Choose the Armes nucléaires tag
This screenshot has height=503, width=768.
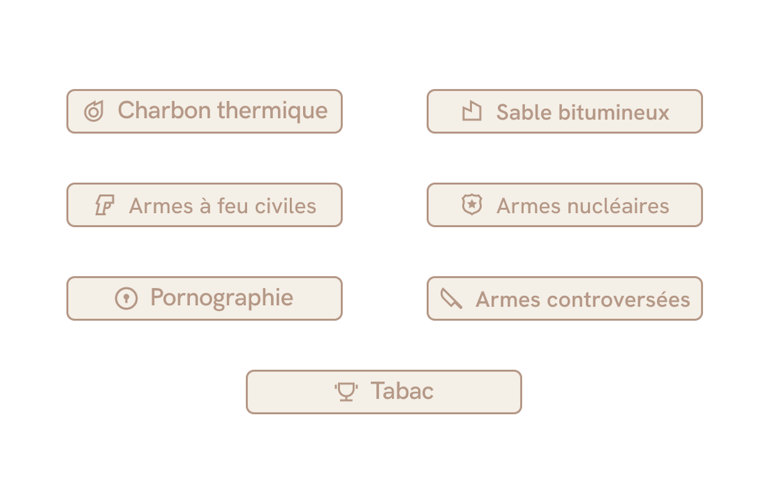coord(565,205)
